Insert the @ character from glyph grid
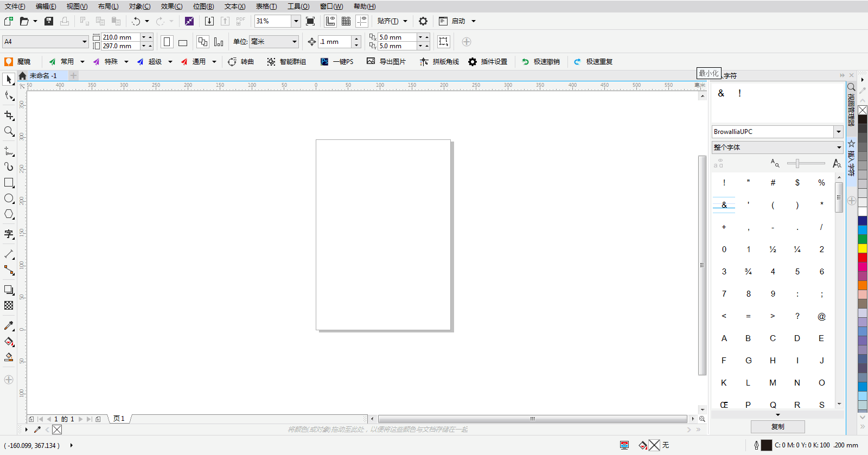Screen dimensions: 868x455 pyautogui.click(x=821, y=316)
